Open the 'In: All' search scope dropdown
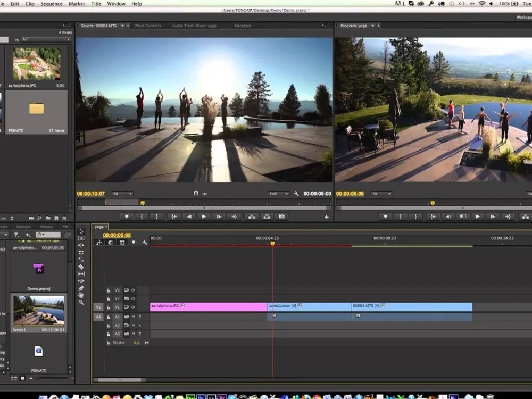The height and width of the screenshot is (399, 532). pos(45,40)
